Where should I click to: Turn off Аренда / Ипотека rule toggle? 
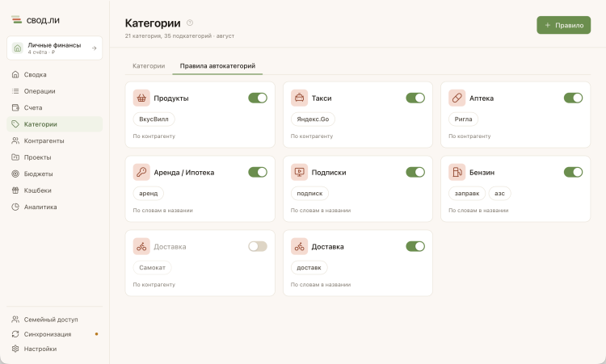point(258,172)
